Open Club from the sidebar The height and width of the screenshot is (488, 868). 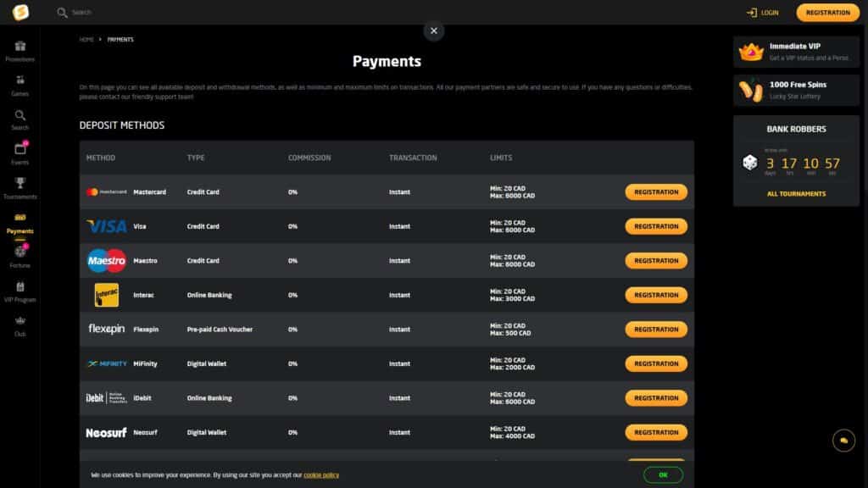tap(20, 326)
